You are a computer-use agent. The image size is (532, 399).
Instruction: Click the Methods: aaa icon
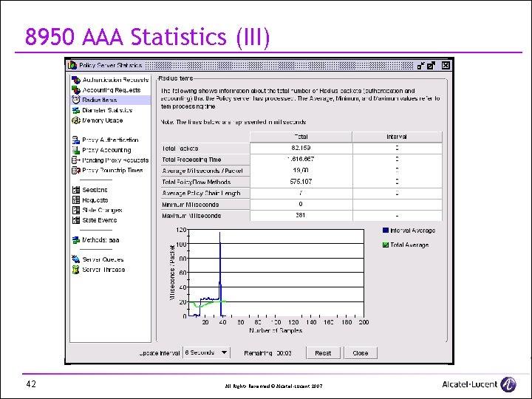76,240
